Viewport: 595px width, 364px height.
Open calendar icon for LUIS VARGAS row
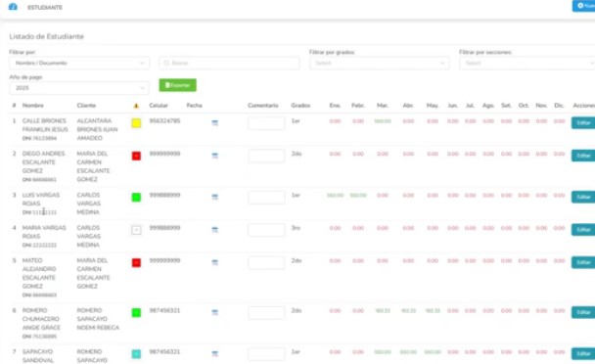(x=214, y=197)
